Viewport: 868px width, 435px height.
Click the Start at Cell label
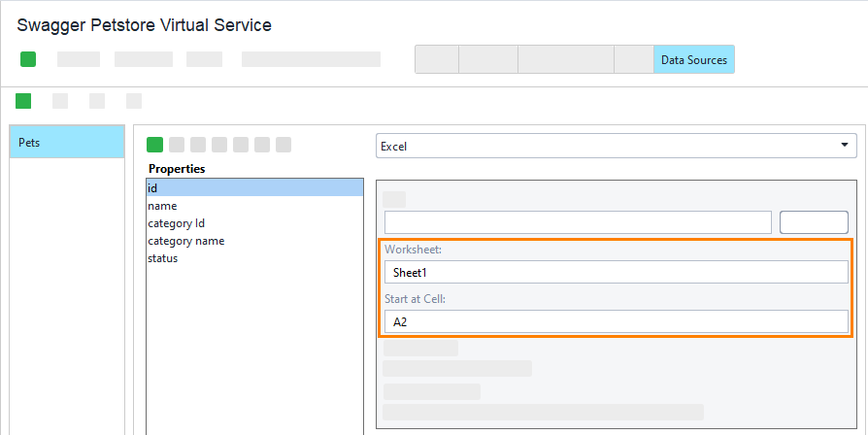click(x=416, y=299)
